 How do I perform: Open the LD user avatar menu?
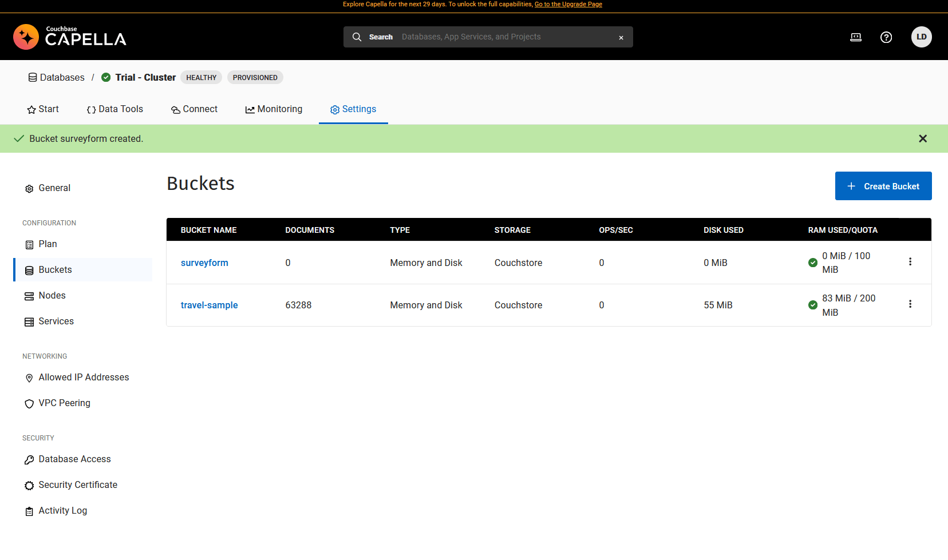click(922, 37)
